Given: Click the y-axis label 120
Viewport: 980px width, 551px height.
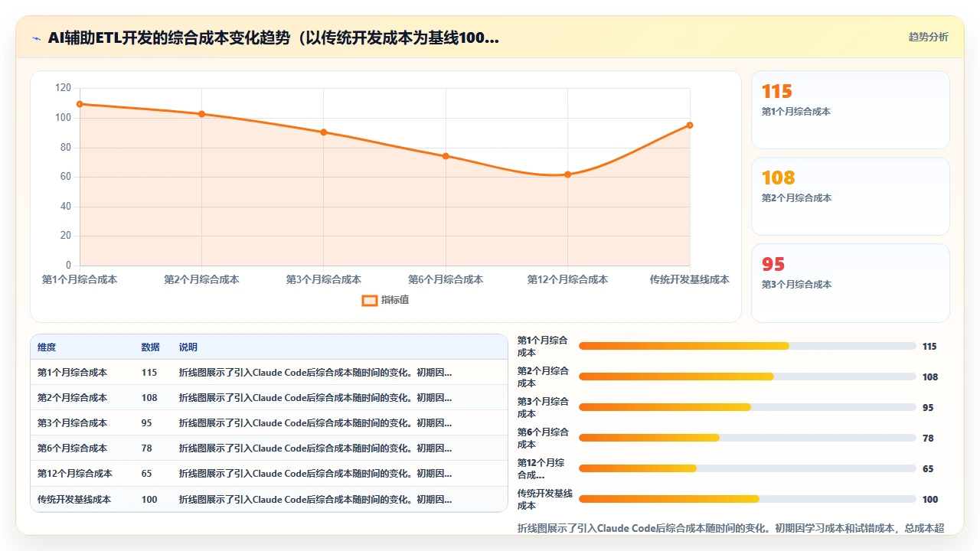Looking at the screenshot, I should (x=63, y=88).
